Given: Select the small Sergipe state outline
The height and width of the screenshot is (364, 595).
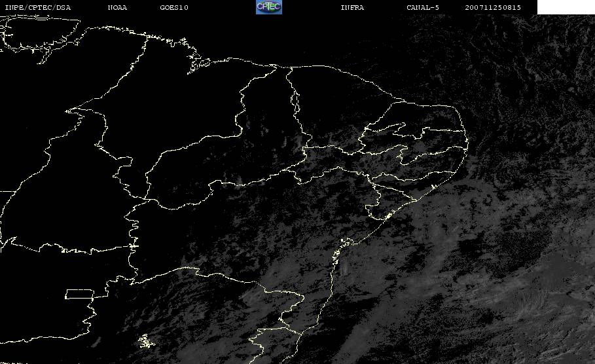Looking at the screenshot, I should tap(378, 209).
